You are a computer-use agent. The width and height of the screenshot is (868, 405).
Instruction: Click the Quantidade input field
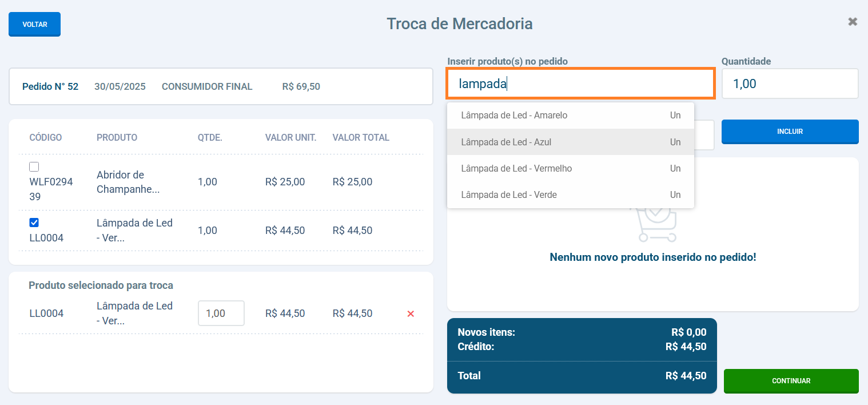789,84
